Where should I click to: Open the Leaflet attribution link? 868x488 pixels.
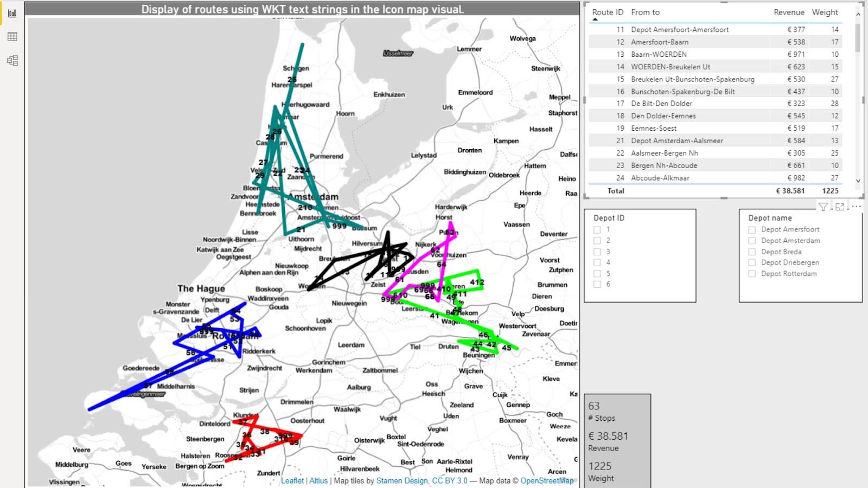point(292,480)
